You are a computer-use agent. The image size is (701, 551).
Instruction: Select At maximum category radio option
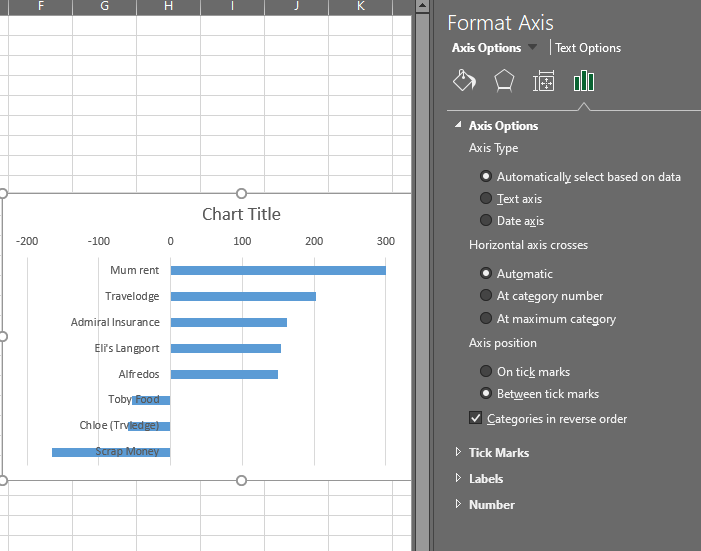(x=486, y=318)
